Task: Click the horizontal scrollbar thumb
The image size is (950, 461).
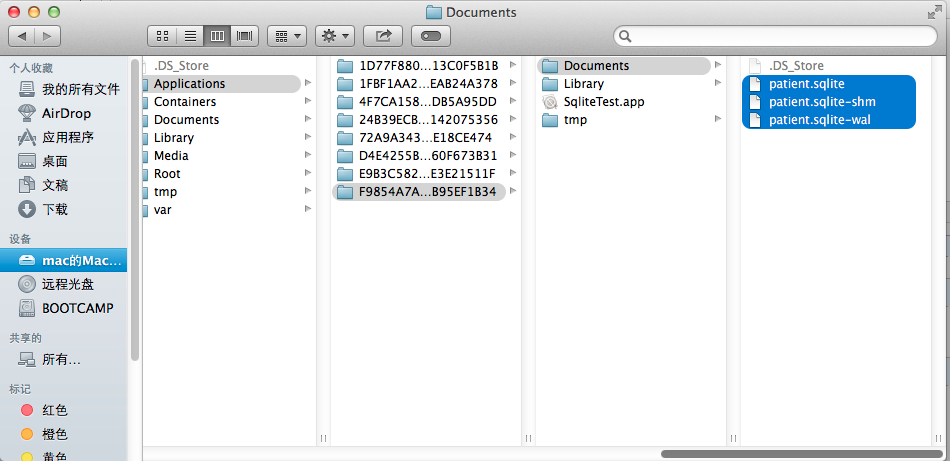Action: point(802,454)
